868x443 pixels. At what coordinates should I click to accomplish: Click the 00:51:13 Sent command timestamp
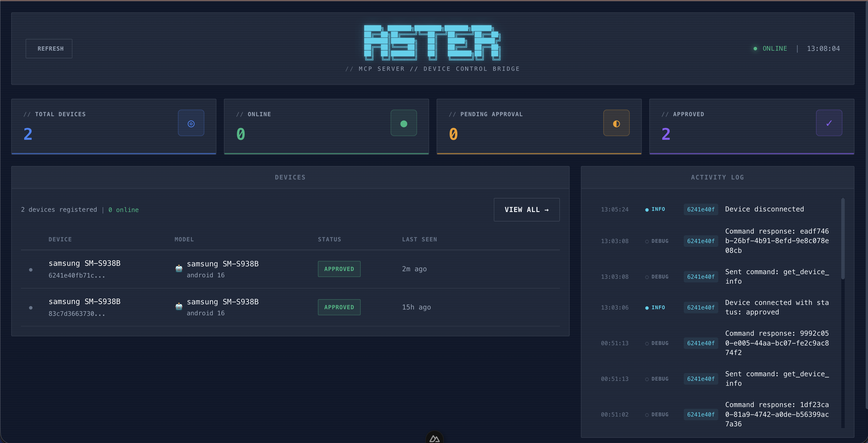click(614, 379)
